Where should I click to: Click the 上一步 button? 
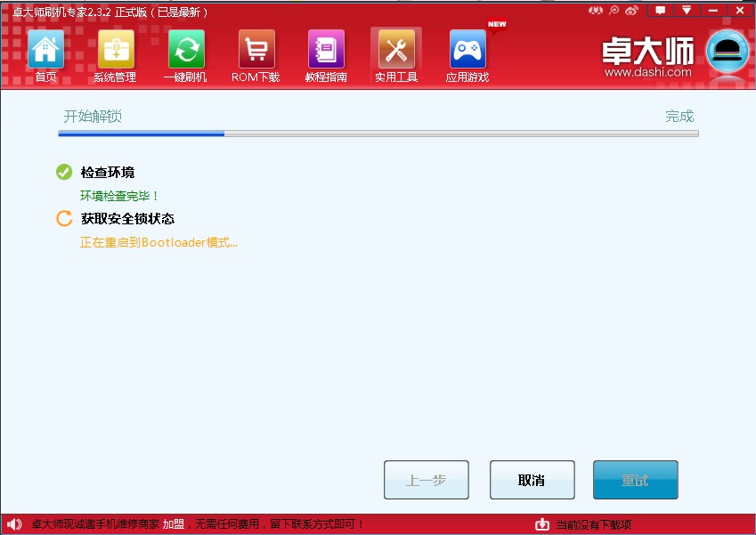[427, 480]
